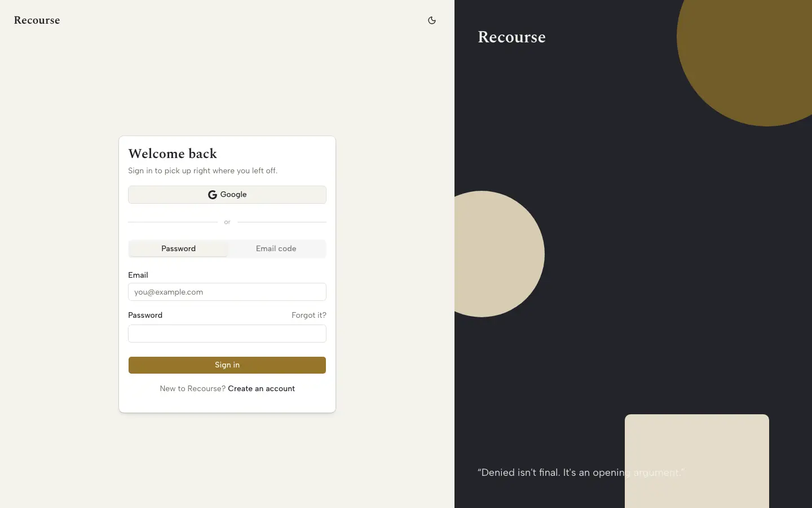The image size is (812, 508).
Task: Click the Sign in button
Action: pos(227,365)
